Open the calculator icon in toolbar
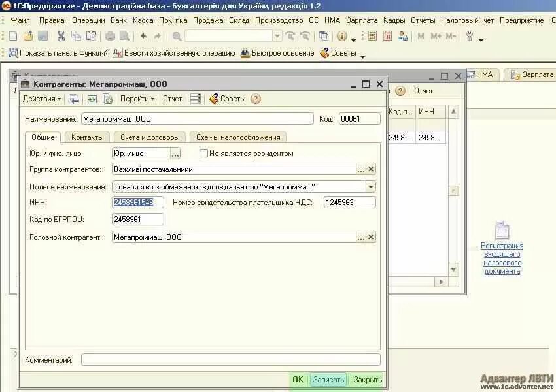 pos(372,36)
